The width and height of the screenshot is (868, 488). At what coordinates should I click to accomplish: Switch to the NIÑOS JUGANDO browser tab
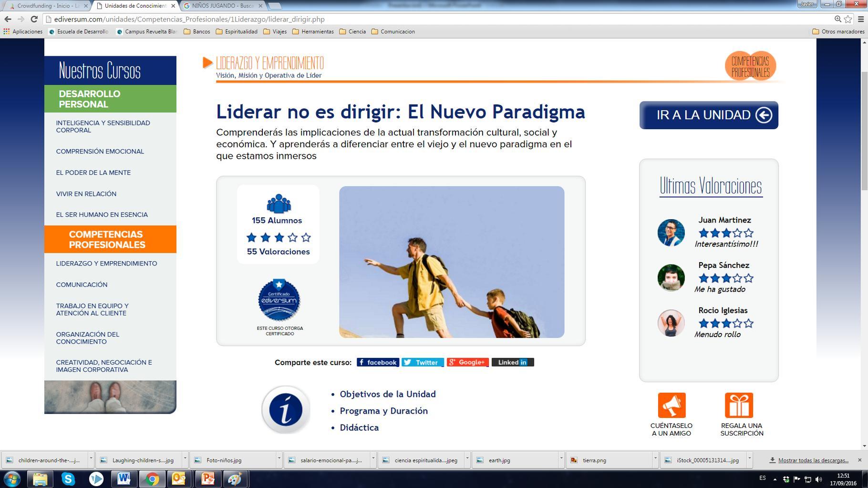click(x=223, y=6)
